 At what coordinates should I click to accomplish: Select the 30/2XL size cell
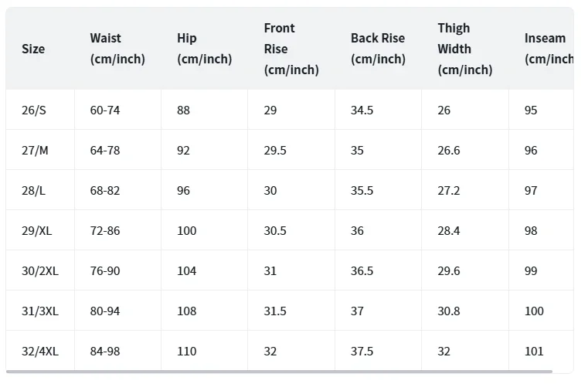[40, 270]
